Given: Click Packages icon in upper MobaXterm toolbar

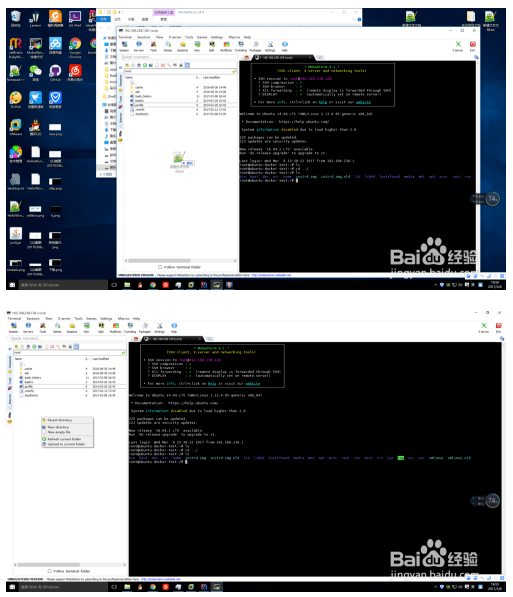Looking at the screenshot, I should [x=255, y=46].
